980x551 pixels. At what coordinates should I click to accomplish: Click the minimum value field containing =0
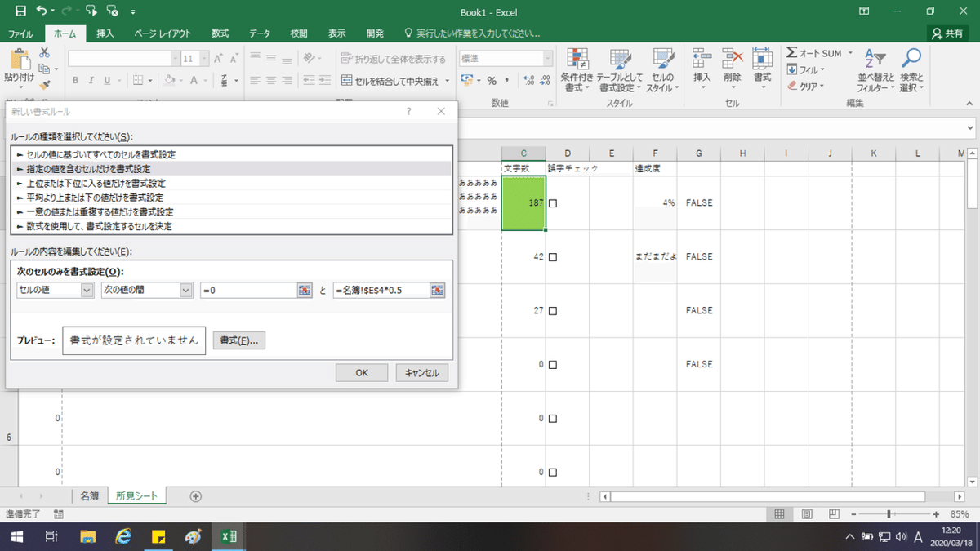click(x=249, y=290)
